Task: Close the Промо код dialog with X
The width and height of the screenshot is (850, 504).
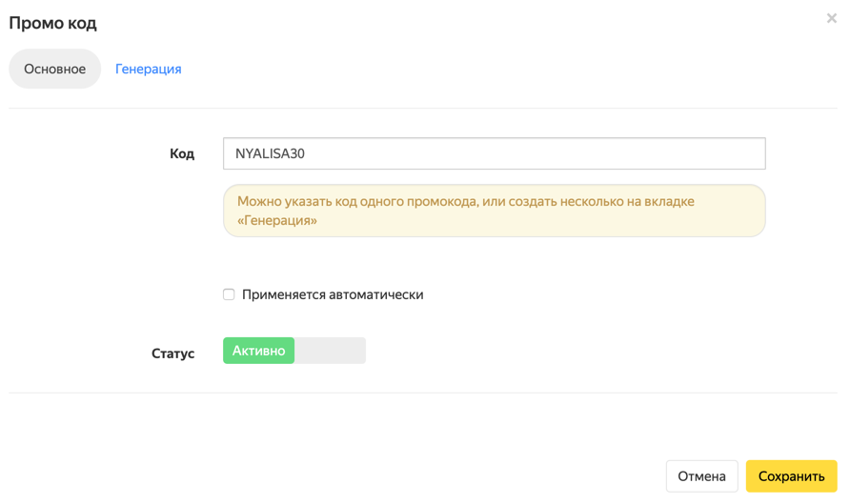Action: point(831,18)
